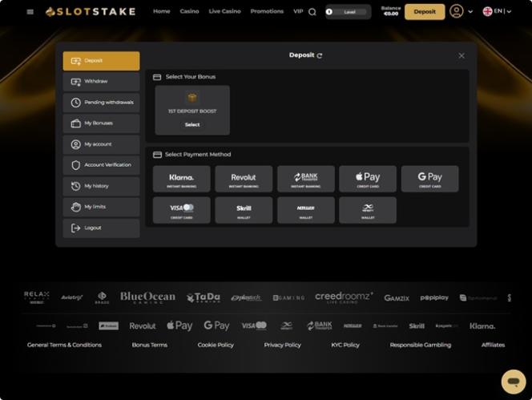Open the Withdraw sidebar tab
532x400 pixels.
click(x=101, y=82)
